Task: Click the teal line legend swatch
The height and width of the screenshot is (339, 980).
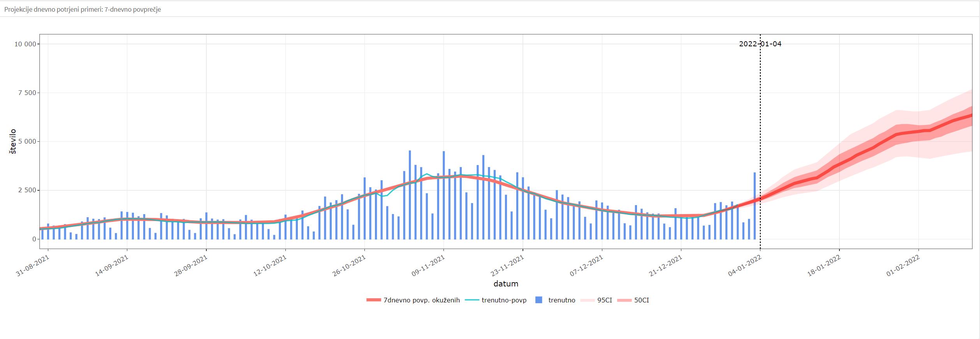Action: pos(472,300)
